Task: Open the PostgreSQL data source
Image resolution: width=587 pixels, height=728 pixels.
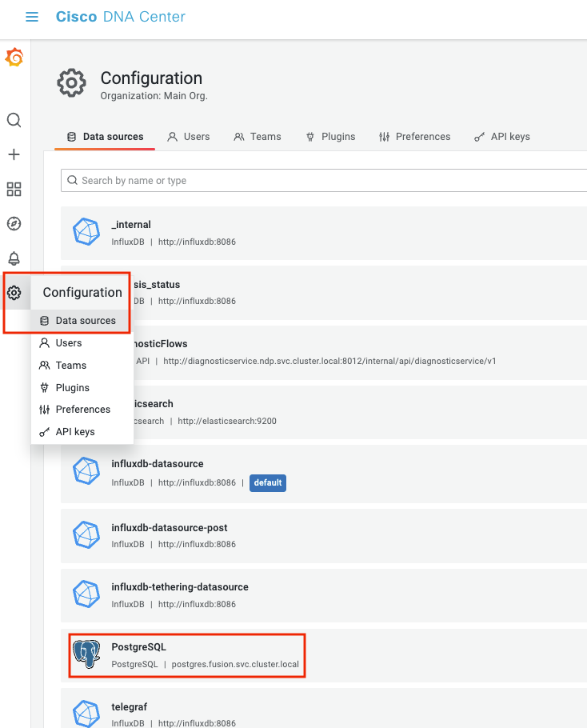Action: (x=324, y=655)
